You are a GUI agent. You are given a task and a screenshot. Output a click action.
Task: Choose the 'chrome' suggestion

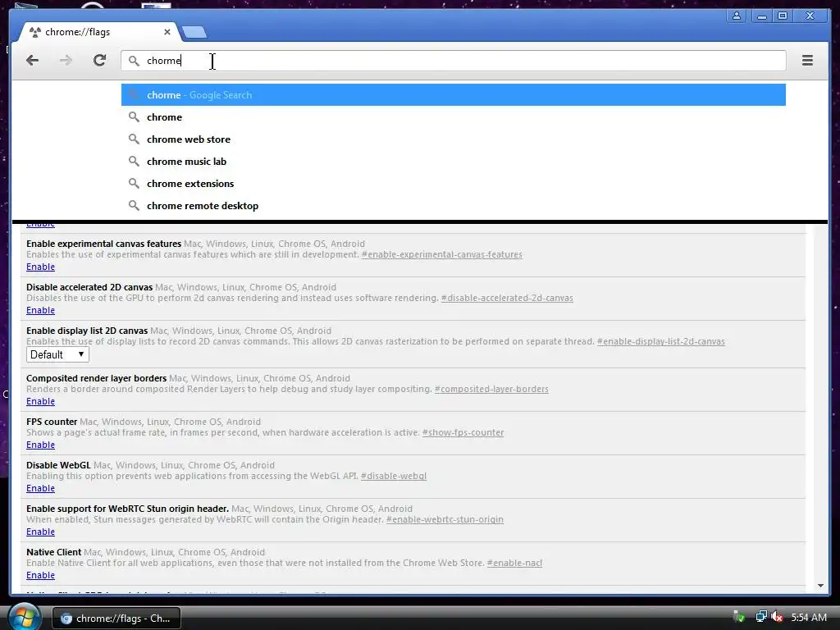(x=453, y=116)
